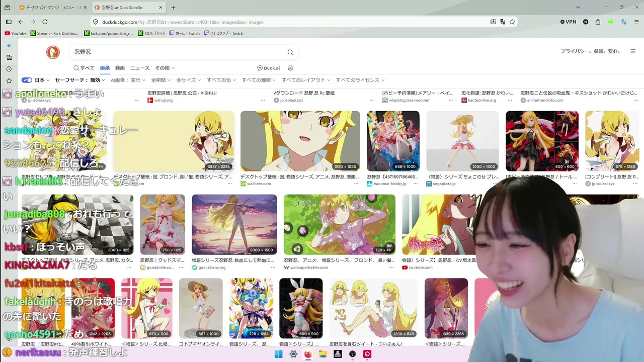Screen dimensions: 644x362
Task: Open the Stream - Kick Dashboard bookmark
Action: tap(55, 33)
